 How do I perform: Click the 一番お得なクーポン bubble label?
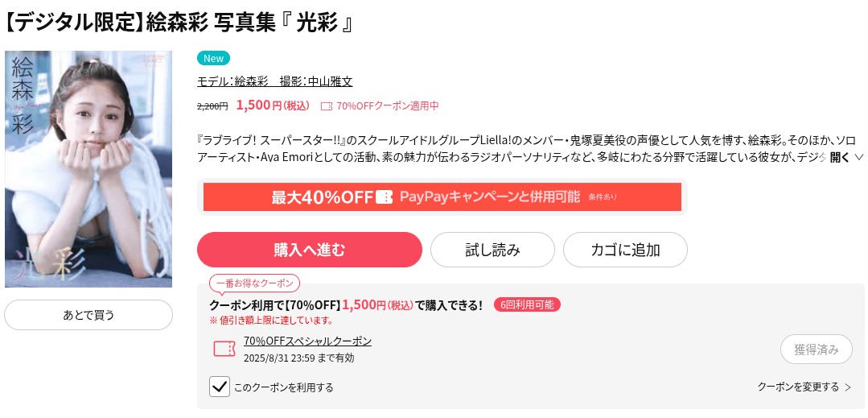click(255, 283)
